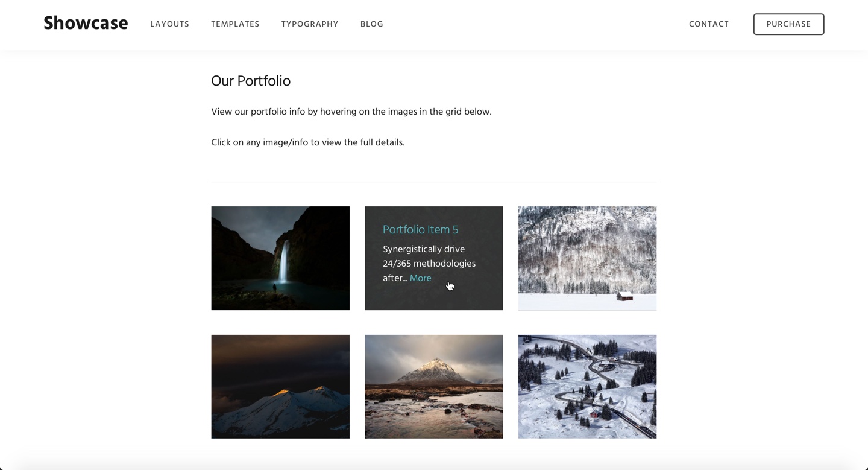Open the waterfall canyon portfolio image
The height and width of the screenshot is (470, 868).
[280, 258]
